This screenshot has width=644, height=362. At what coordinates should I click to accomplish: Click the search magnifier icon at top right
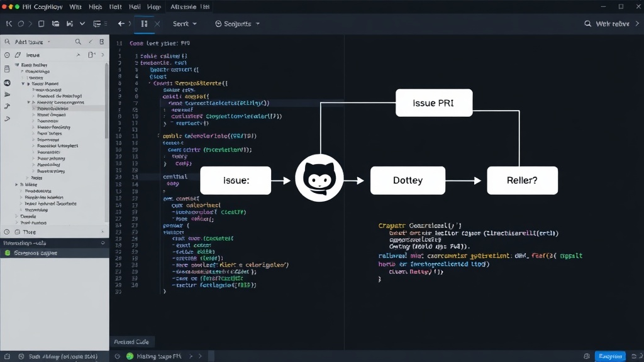point(588,24)
